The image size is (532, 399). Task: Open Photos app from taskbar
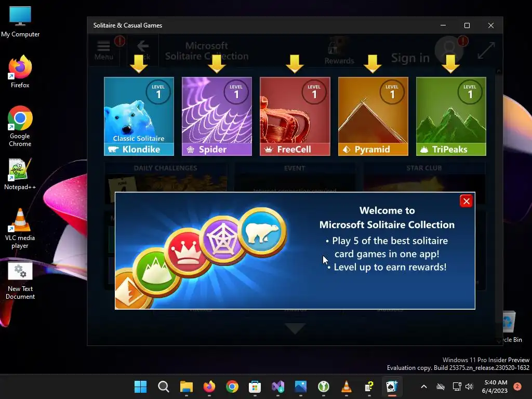point(301,387)
